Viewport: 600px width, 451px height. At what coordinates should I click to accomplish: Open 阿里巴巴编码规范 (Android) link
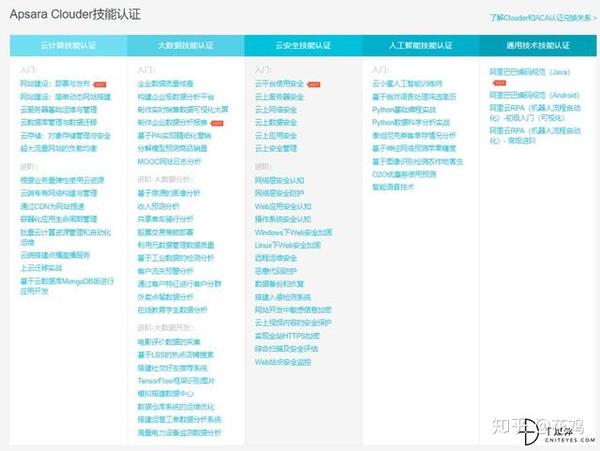pyautogui.click(x=535, y=95)
